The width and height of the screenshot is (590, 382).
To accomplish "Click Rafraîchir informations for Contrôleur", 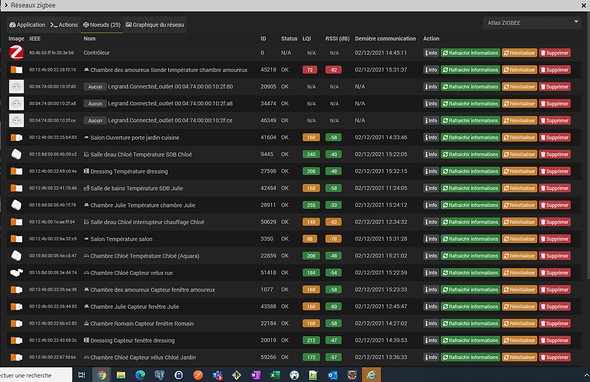I will coord(470,53).
